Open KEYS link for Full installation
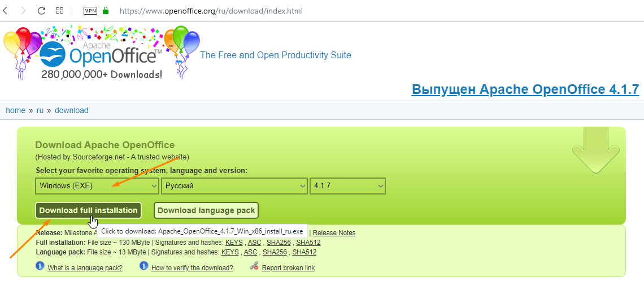The image size is (644, 281). pyautogui.click(x=234, y=243)
